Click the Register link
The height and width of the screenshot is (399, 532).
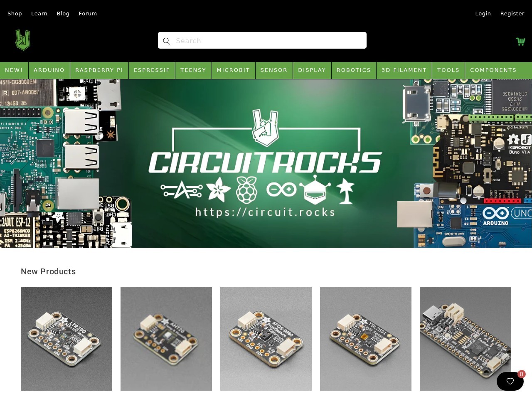pyautogui.click(x=512, y=13)
